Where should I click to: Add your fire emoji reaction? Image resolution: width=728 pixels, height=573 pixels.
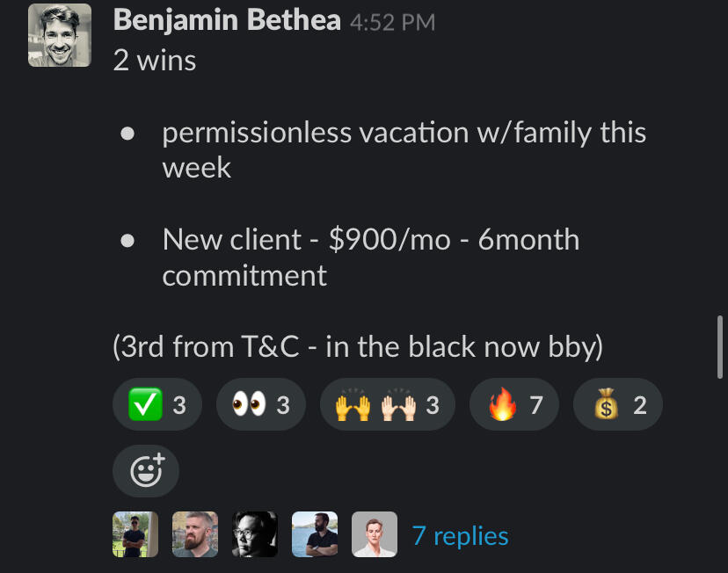click(514, 405)
